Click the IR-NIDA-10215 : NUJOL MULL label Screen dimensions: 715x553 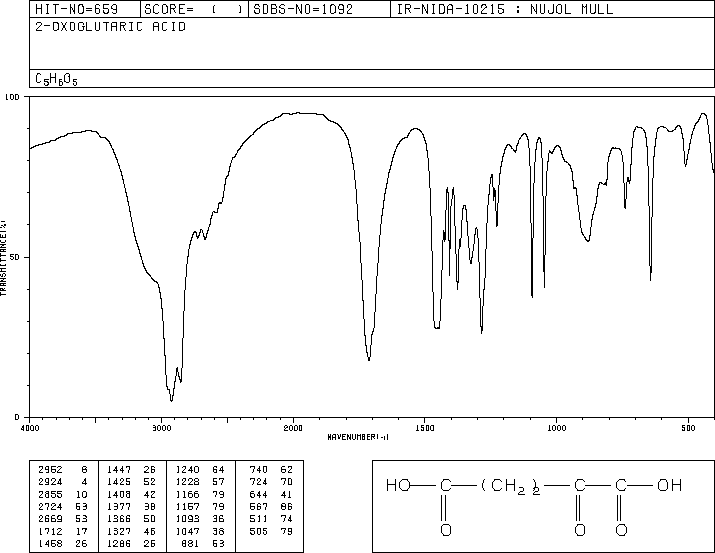coord(505,9)
